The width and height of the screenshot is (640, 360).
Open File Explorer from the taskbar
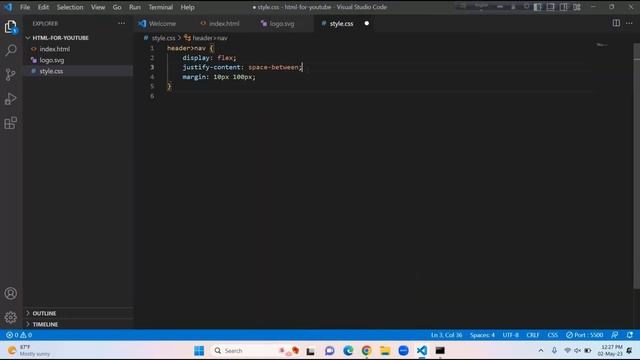[385, 351]
